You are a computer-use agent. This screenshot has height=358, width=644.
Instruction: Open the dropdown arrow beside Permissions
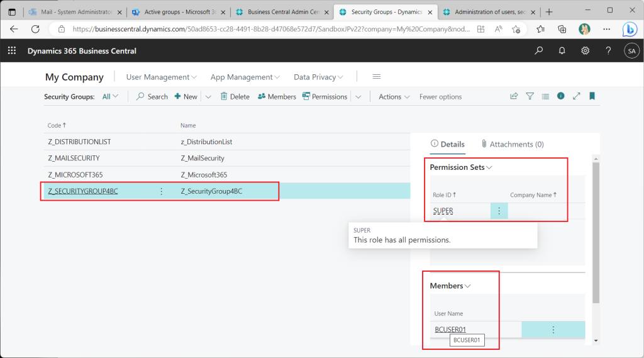tap(358, 97)
